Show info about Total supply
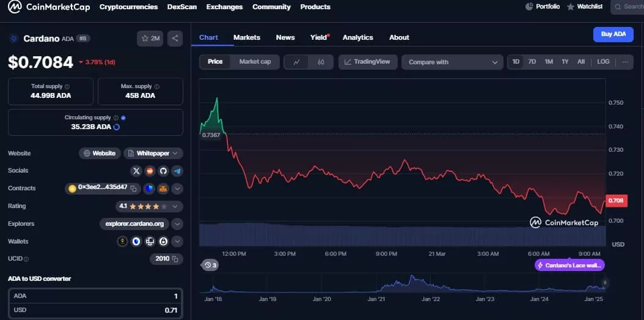644x320 pixels. [x=67, y=87]
